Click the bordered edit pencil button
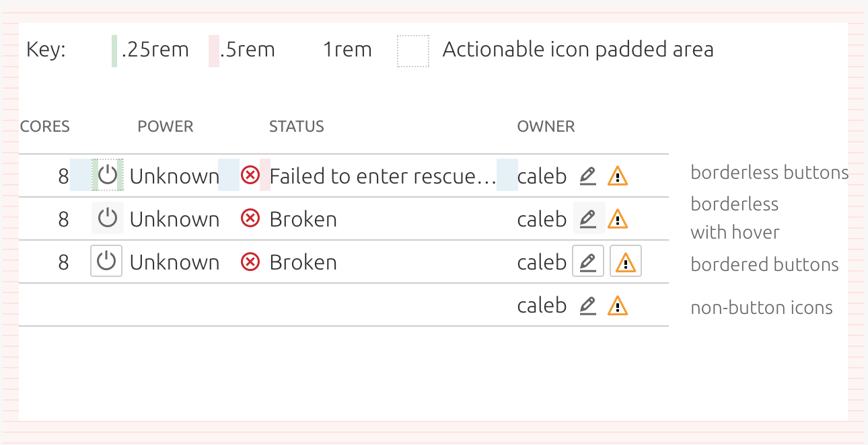Viewport: 868px width, 445px height. tap(588, 261)
